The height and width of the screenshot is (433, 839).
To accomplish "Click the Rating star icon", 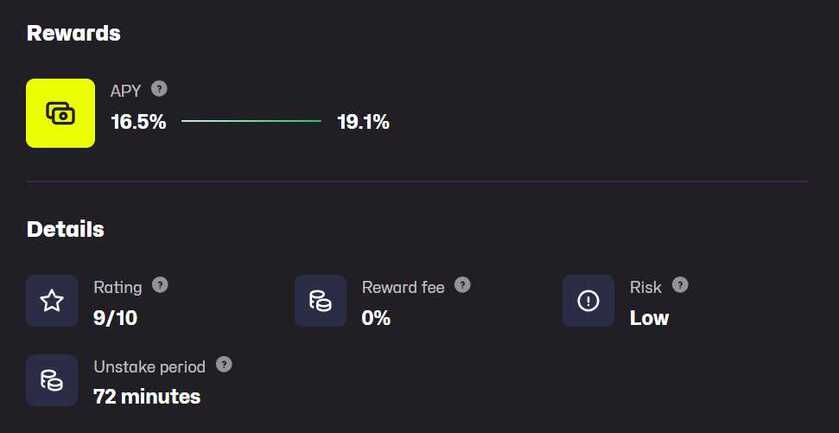I will (x=52, y=301).
